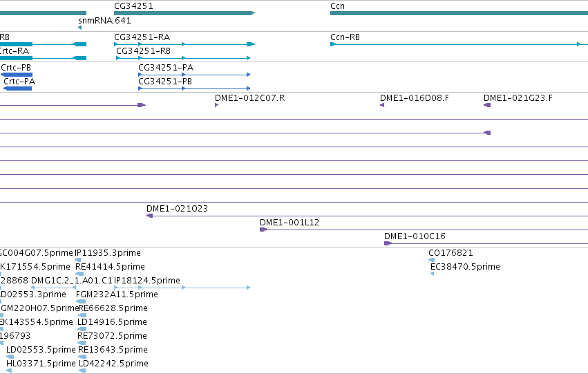Select the Crtc-PB protein block

17,75
